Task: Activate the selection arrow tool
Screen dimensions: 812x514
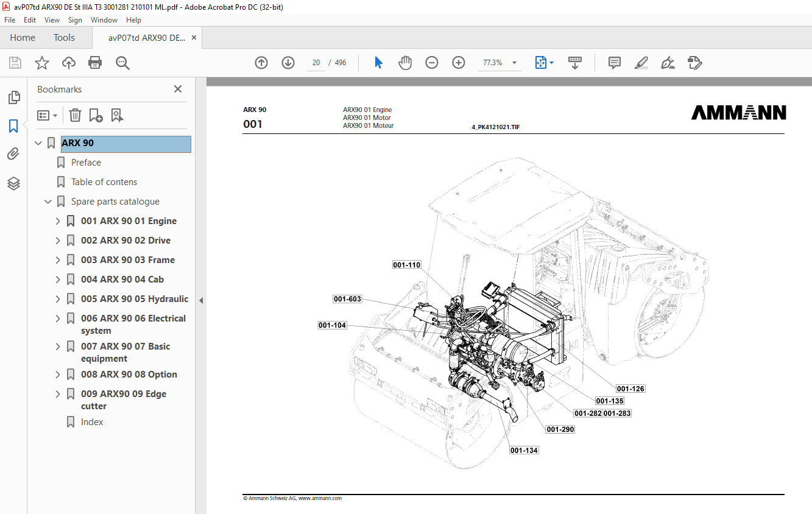Action: click(x=378, y=63)
